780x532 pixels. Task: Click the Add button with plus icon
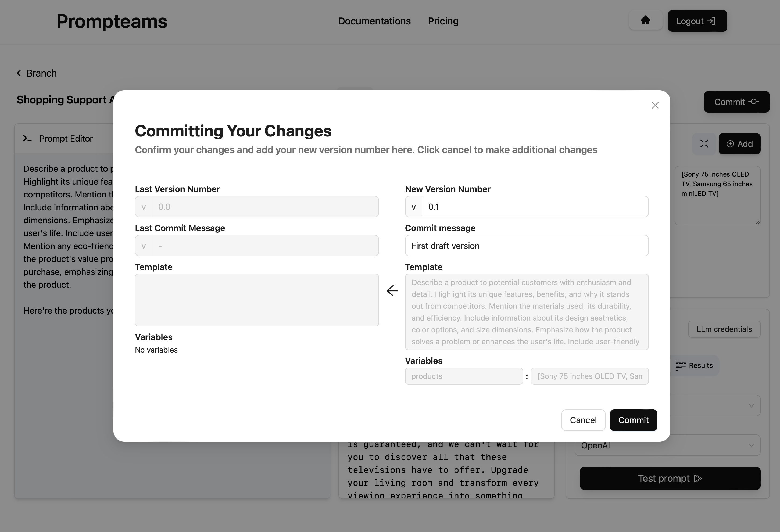tap(739, 143)
